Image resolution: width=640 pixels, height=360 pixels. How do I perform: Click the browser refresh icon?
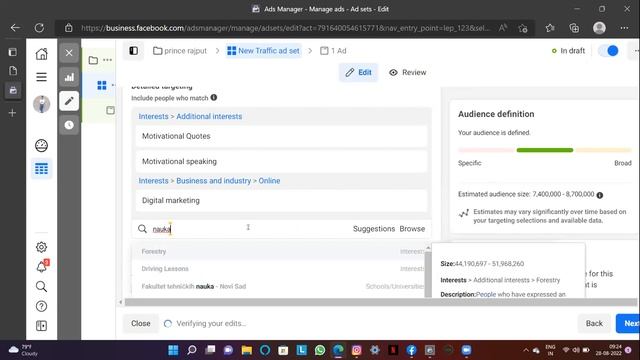click(39, 28)
